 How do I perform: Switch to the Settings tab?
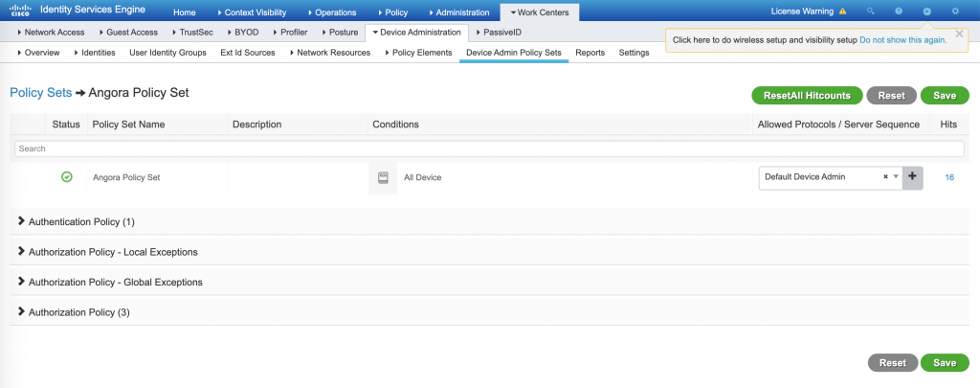(x=634, y=53)
